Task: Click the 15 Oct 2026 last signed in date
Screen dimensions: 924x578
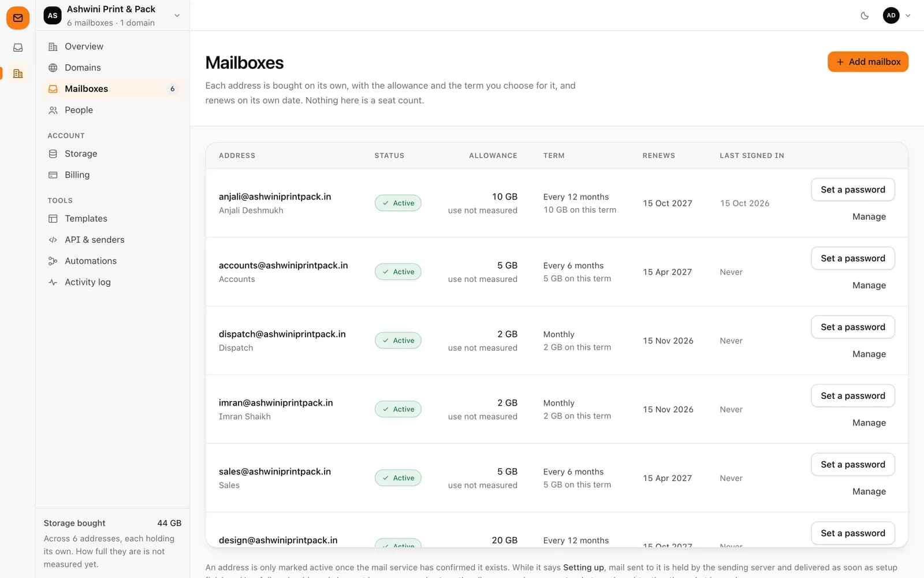Action: click(744, 203)
